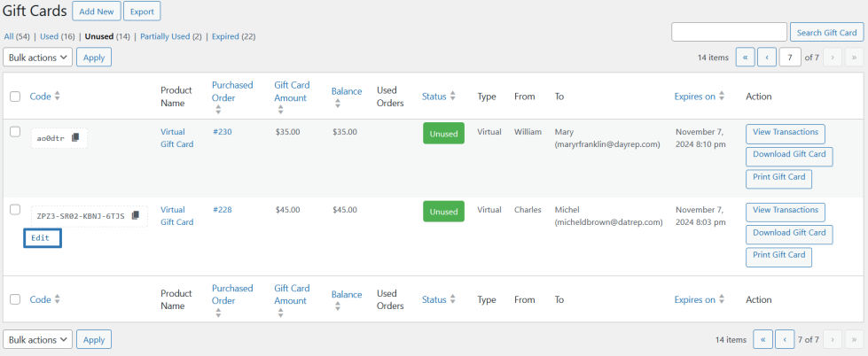Open the bottom Bulk actions dropdown

(37, 339)
